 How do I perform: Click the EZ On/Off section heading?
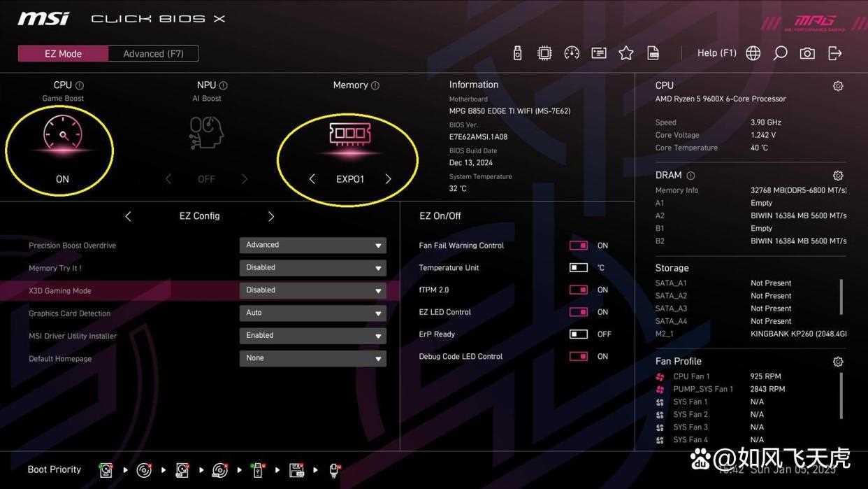[x=440, y=216]
